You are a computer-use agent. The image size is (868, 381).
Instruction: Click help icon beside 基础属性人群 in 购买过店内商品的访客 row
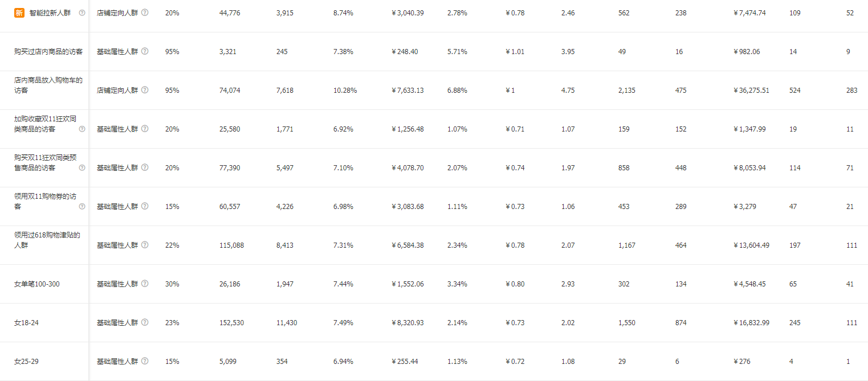pyautogui.click(x=145, y=51)
